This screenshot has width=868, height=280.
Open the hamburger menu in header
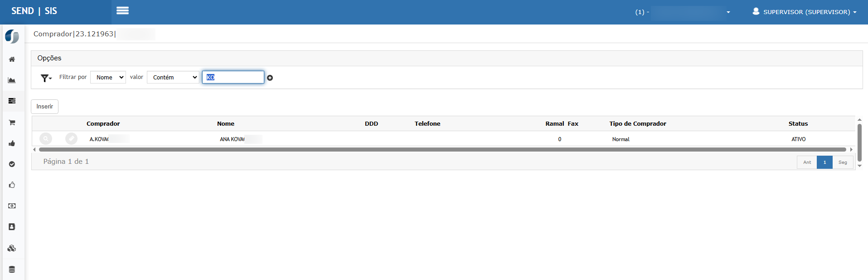point(122,11)
